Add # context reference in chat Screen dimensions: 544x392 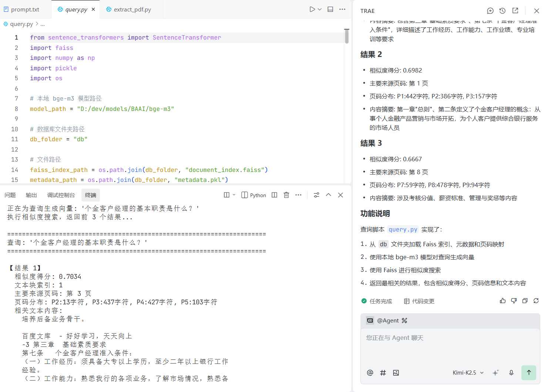383,373
